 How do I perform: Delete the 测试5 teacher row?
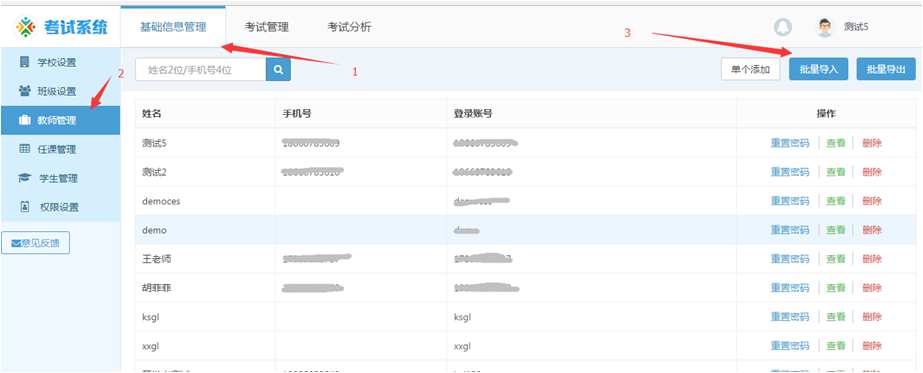(872, 143)
